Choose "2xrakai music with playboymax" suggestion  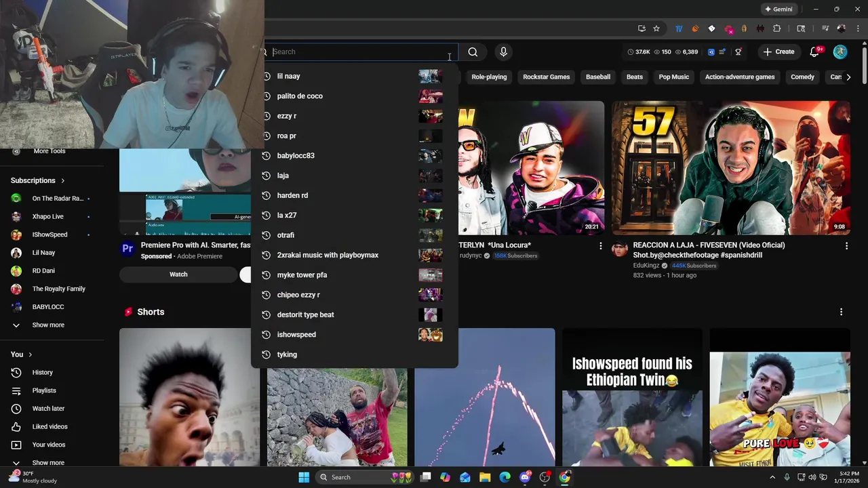tap(355, 255)
